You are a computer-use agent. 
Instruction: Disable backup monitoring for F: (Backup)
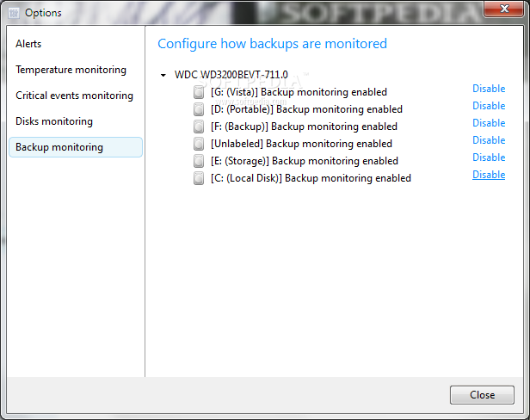[489, 123]
